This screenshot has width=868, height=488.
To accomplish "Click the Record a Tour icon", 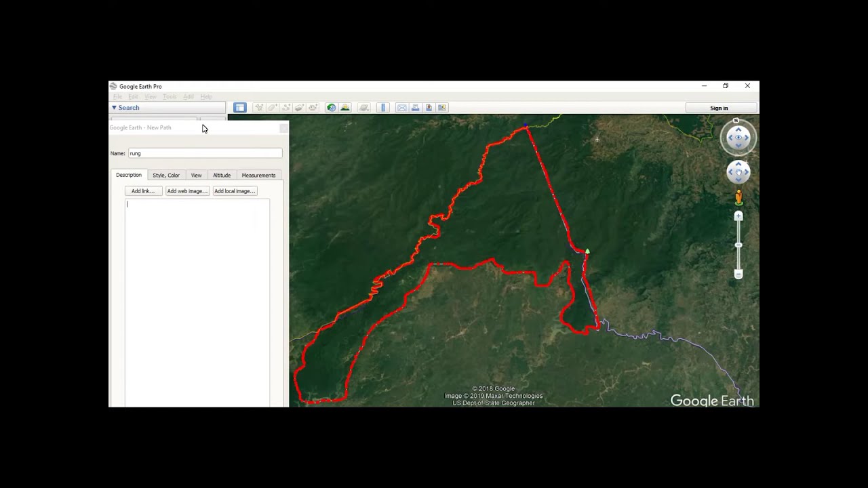I will pos(313,107).
